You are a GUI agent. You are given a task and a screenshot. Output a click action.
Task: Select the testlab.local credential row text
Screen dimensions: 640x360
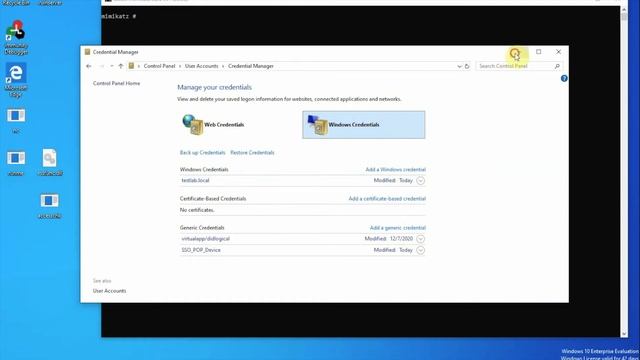196,180
